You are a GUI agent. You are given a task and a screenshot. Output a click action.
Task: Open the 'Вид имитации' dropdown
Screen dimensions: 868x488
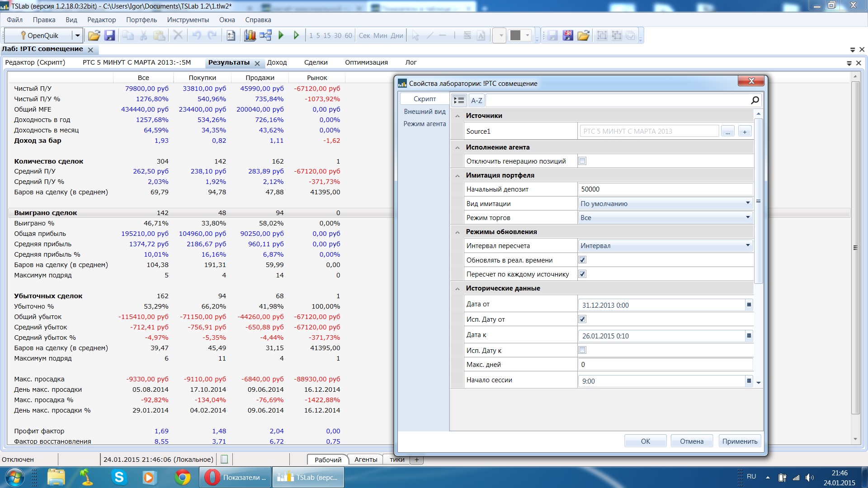click(748, 203)
